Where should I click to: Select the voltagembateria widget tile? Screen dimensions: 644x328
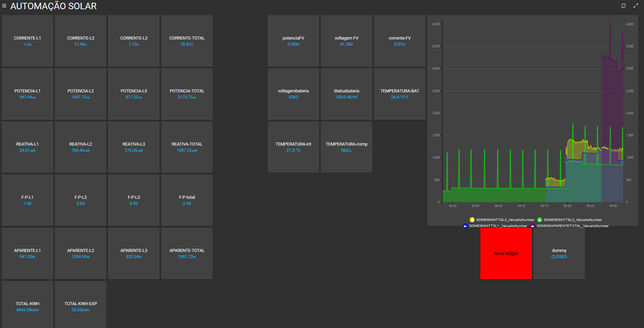293,94
